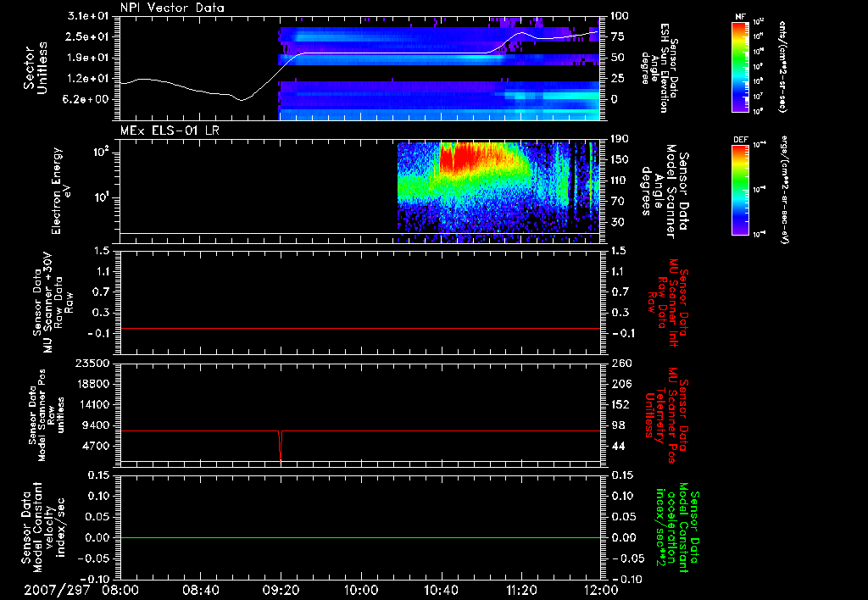
Task: Click the 09:20 time tick label
Action: tap(281, 590)
